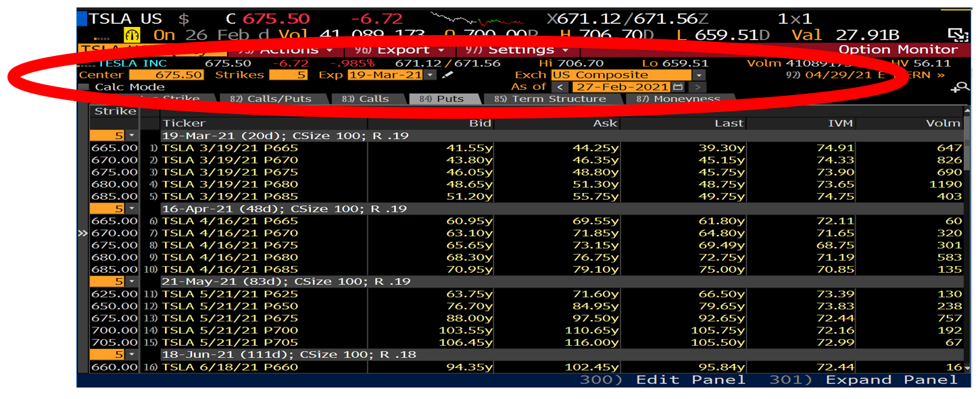Select TSLA 4/16/21 P680 ticker
The image size is (980, 399).
[230, 257]
